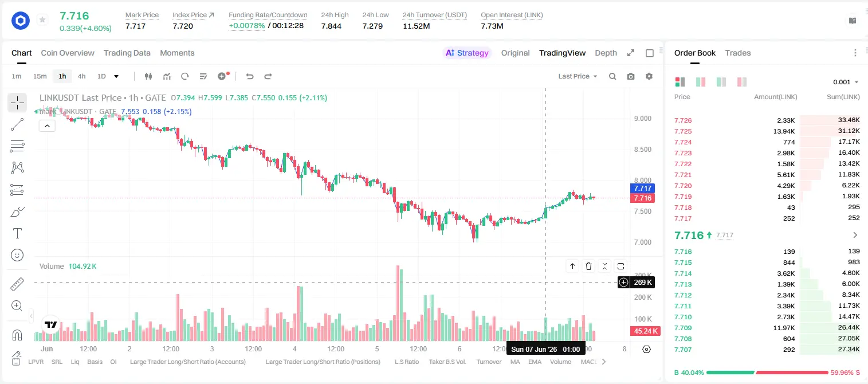The width and height of the screenshot is (868, 384).
Task: Open the Coin Overview tab
Action: (68, 53)
